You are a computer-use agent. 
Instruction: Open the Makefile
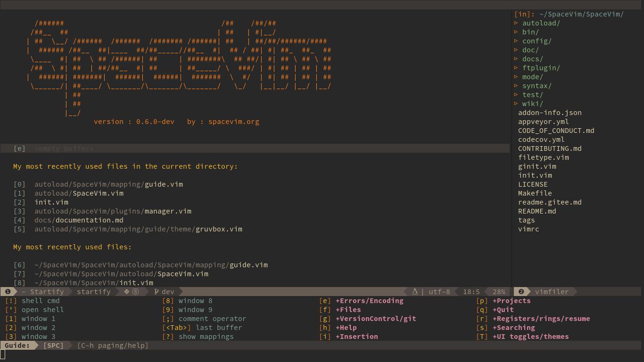pyautogui.click(x=535, y=193)
